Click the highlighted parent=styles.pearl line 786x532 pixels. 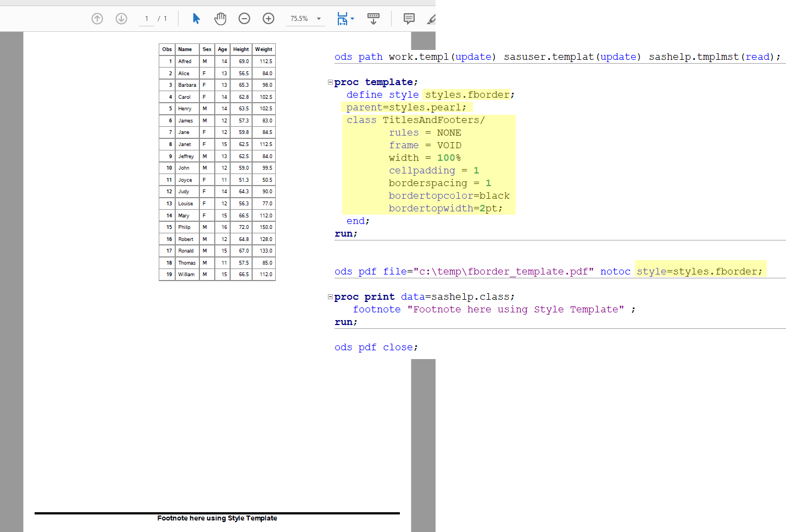(x=406, y=107)
